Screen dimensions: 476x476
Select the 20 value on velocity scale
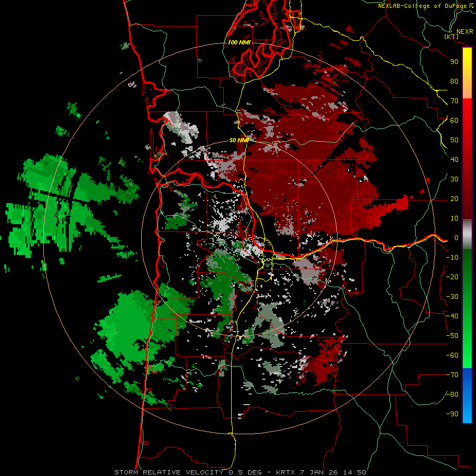pyautogui.click(x=454, y=199)
